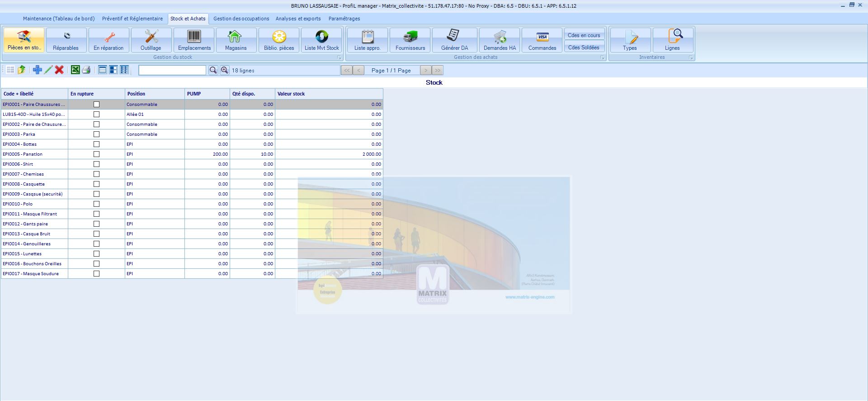Viewport: 868px width, 401px height.
Task: Select row EPI0011 - Masque Filtrant
Action: tap(192, 214)
